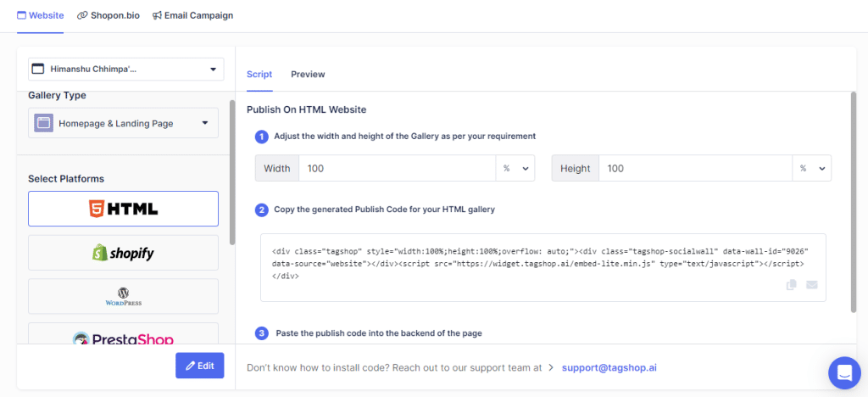
Task: Go to the Email Campaign tab
Action: pyautogui.click(x=192, y=15)
